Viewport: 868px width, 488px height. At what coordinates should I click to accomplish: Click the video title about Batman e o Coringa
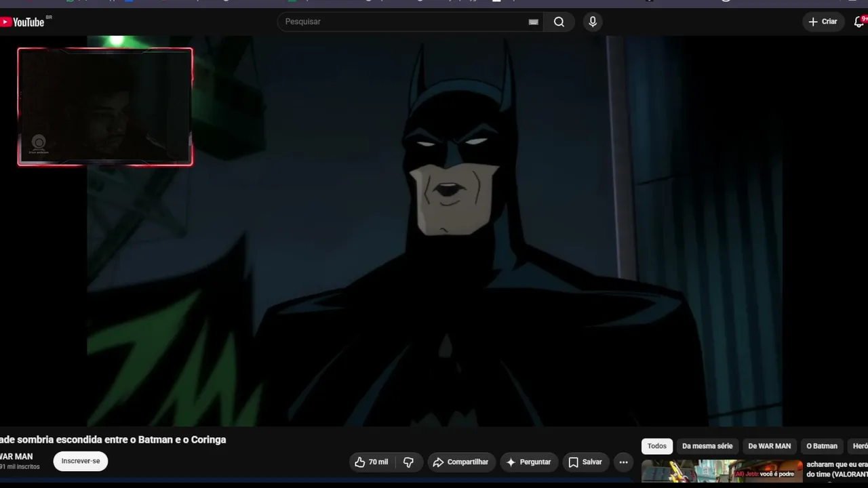tap(113, 440)
